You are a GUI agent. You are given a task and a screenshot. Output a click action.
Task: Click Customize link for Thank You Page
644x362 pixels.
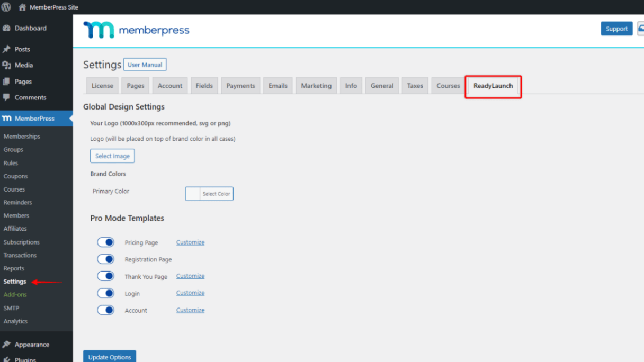pyautogui.click(x=190, y=276)
